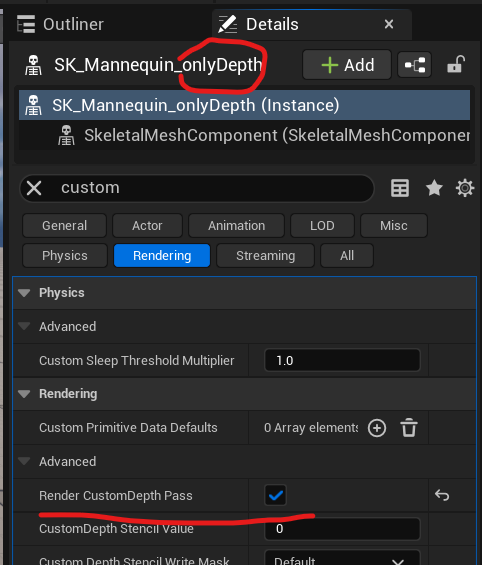Uncheck Render CustomDepth Pass checkbox
This screenshot has width=482, height=565.
[x=276, y=495]
